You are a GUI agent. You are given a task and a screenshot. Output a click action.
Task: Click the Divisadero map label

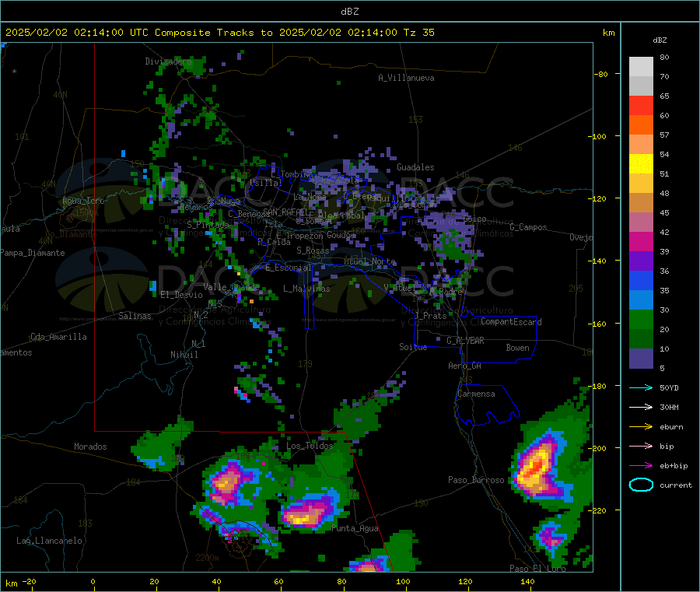168,61
